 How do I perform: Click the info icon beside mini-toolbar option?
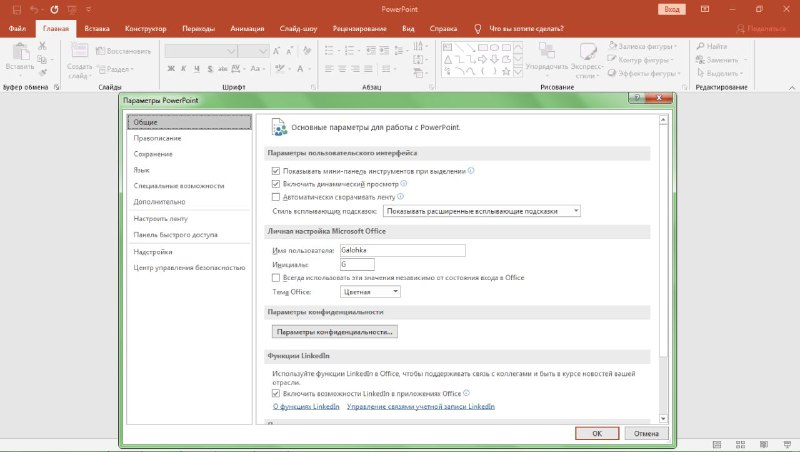471,170
